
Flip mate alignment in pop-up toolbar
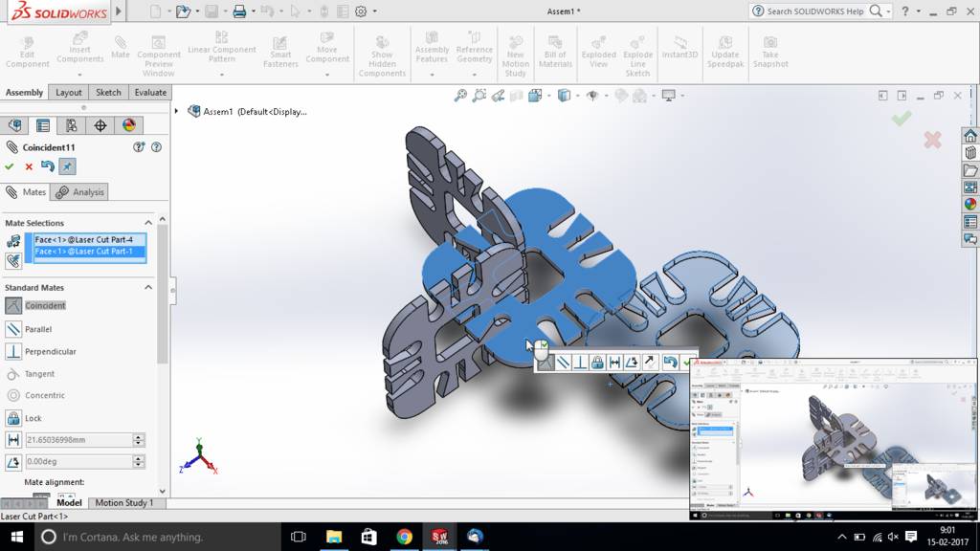click(650, 363)
